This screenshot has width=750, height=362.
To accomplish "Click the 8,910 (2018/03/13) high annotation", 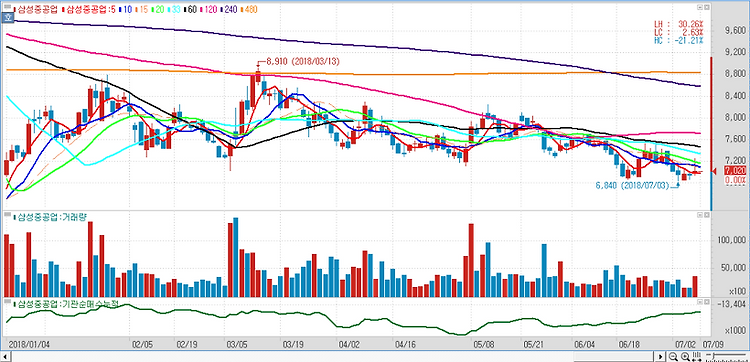I will tap(303, 61).
